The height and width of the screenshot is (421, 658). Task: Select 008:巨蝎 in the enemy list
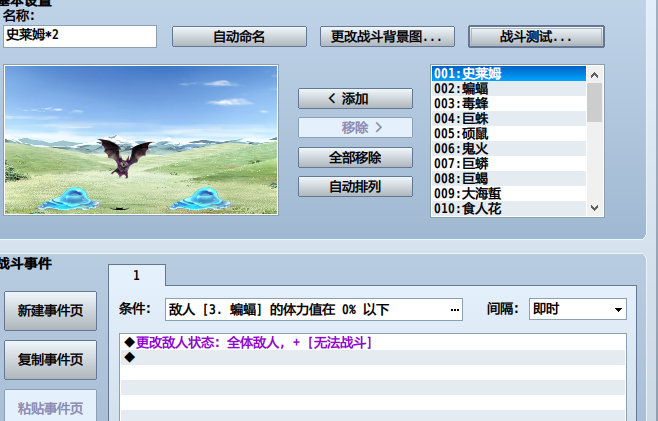(x=509, y=178)
